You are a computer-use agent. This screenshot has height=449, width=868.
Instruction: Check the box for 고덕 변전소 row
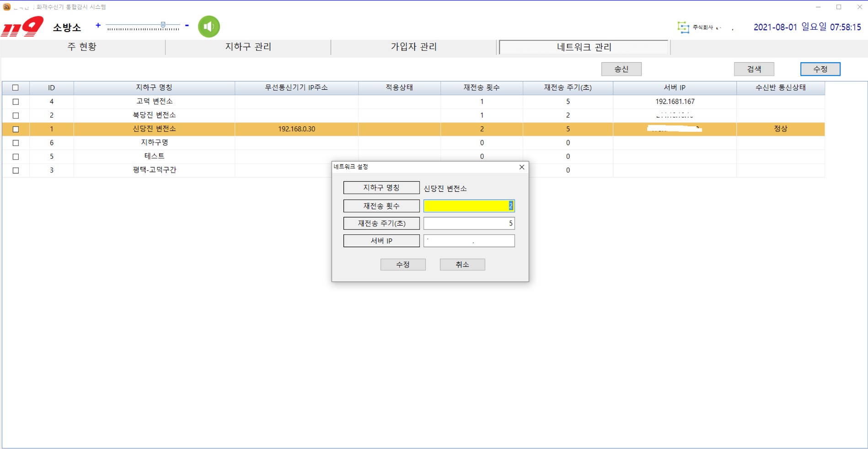tap(16, 102)
